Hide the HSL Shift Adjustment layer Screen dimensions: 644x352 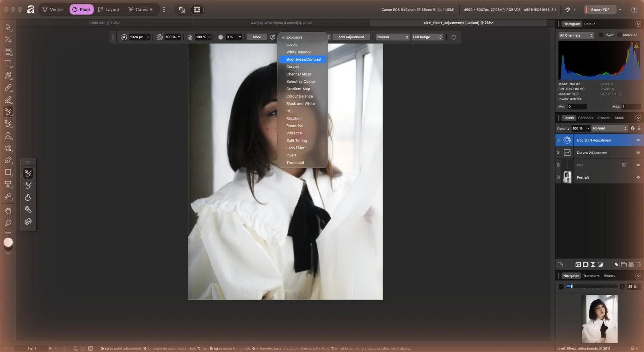[638, 140]
